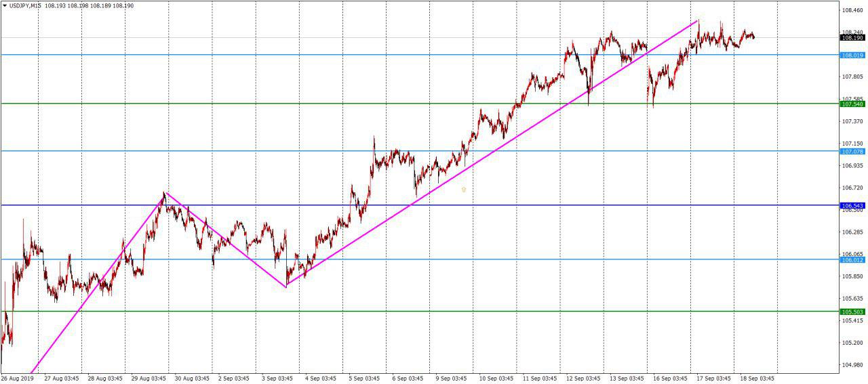Click the 107.805 value on price scale
This screenshot has width=868, height=384.
pyautogui.click(x=852, y=77)
